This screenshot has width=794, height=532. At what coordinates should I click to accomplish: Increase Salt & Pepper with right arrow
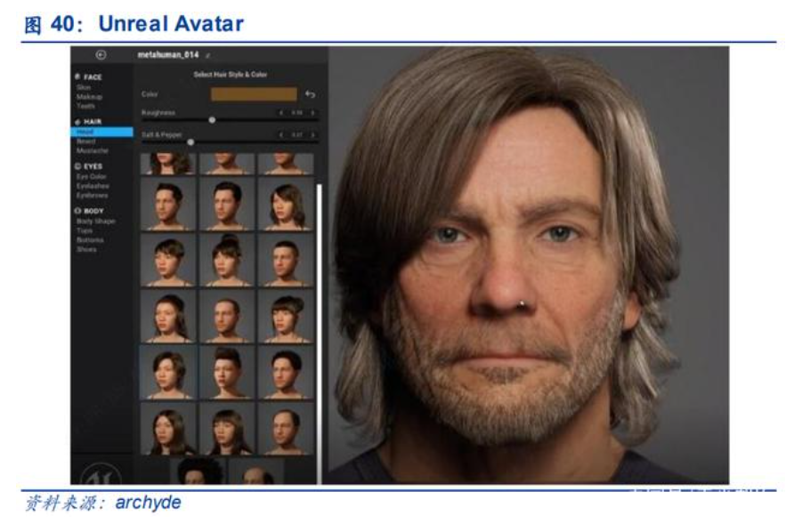pyautogui.click(x=312, y=134)
